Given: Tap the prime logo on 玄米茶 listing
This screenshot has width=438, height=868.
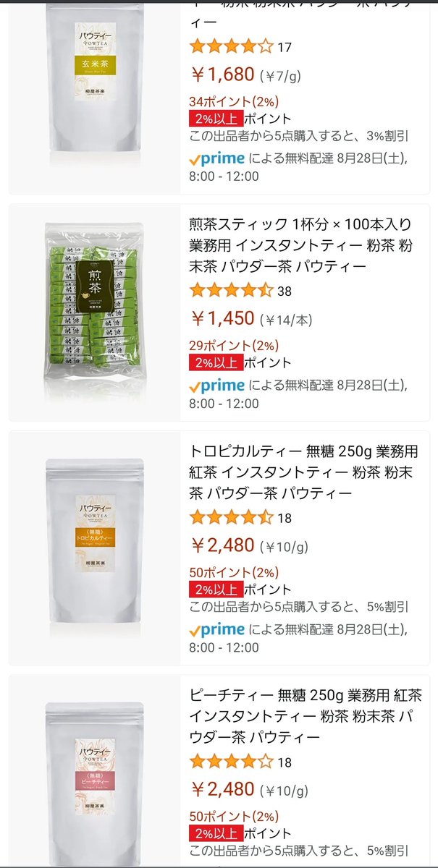Looking at the screenshot, I should (216, 158).
